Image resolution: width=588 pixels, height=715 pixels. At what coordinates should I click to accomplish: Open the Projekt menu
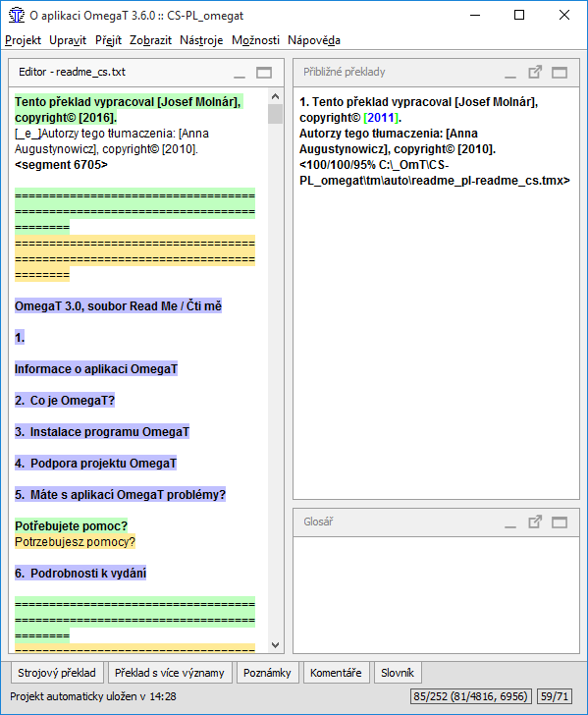pos(23,40)
